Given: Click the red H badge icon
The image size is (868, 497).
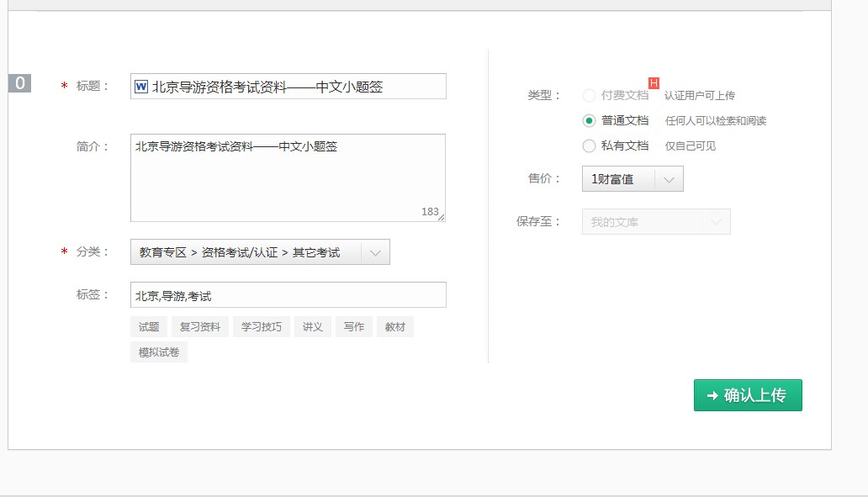Looking at the screenshot, I should (654, 82).
